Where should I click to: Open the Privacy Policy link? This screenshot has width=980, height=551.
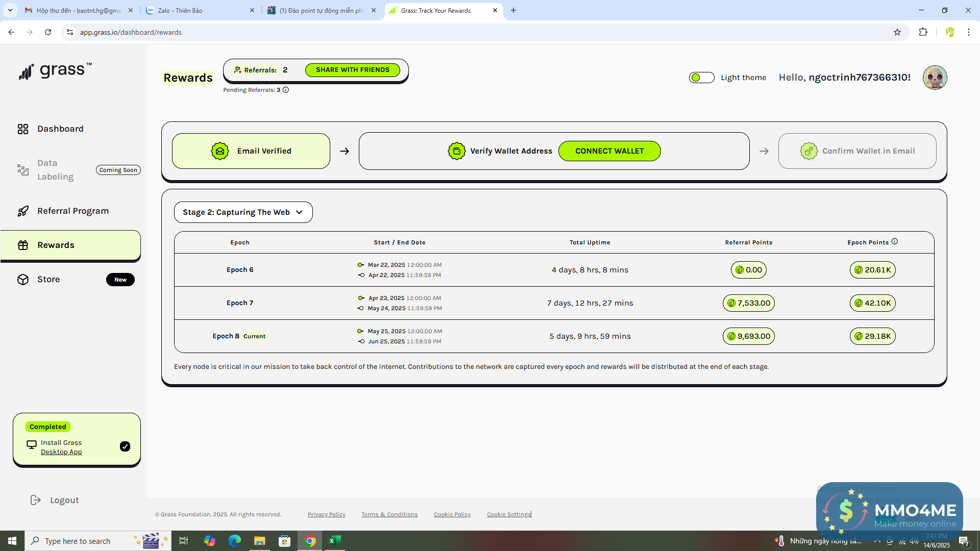pos(326,514)
